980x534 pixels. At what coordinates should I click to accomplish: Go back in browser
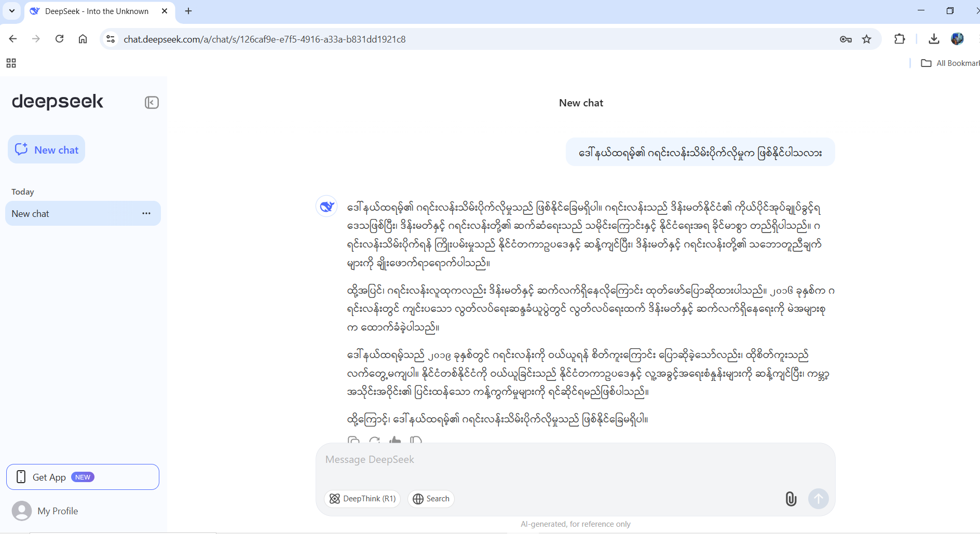coord(13,39)
